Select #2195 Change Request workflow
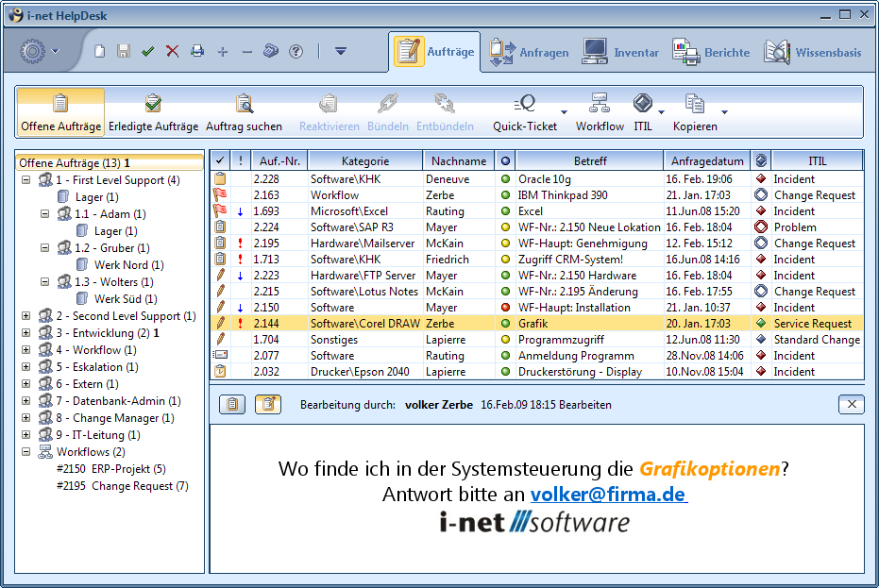Image resolution: width=879 pixels, height=588 pixels. [x=122, y=485]
